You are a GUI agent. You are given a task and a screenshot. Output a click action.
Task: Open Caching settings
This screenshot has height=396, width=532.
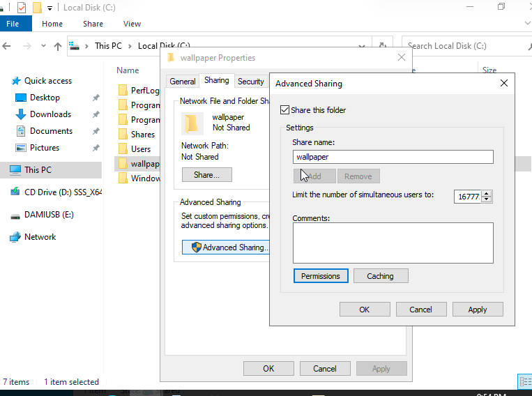[380, 276]
